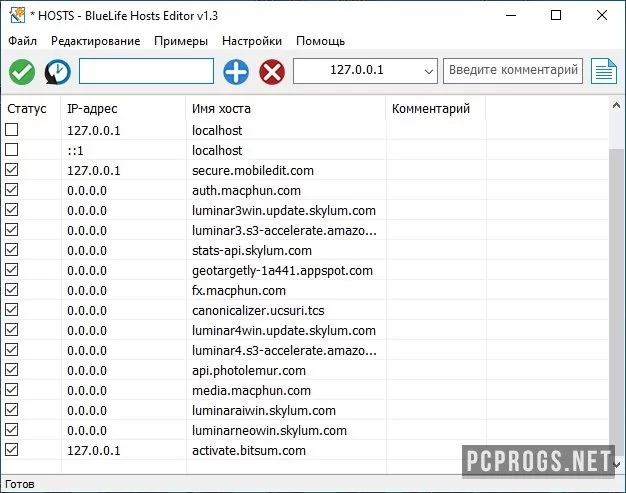Click the red X delete entry icon
This screenshot has width=626, height=493.
coord(272,72)
